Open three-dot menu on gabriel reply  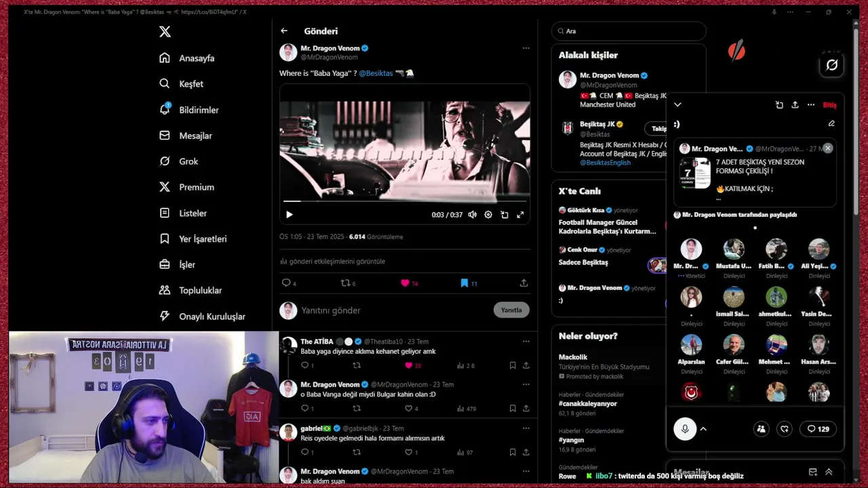pos(526,428)
